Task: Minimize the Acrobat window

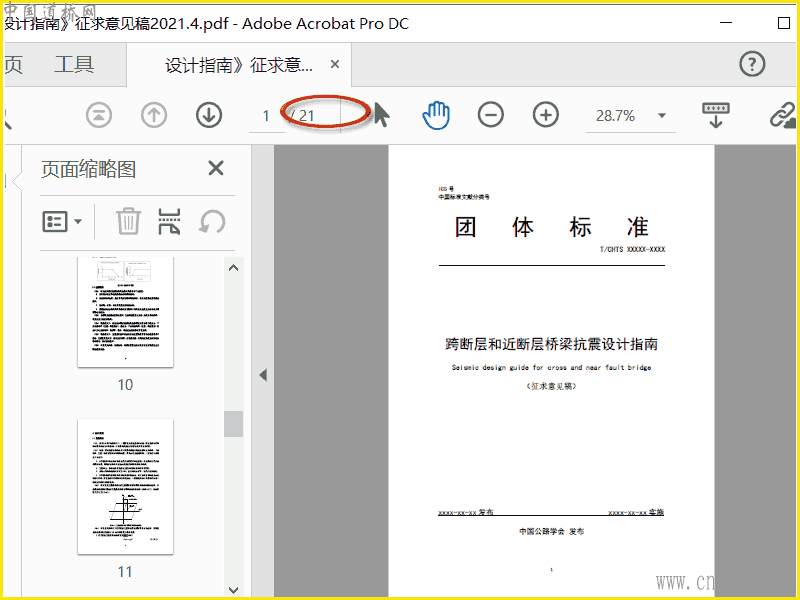Action: click(726, 23)
